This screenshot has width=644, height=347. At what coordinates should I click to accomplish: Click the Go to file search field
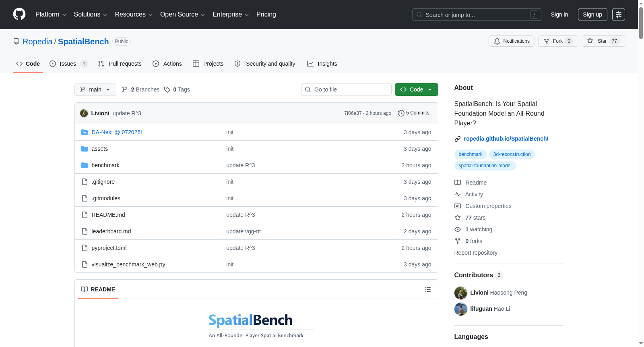point(346,89)
